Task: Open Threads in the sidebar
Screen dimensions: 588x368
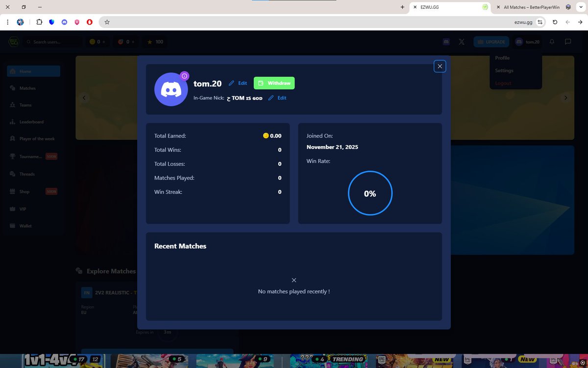Action: tap(33, 174)
